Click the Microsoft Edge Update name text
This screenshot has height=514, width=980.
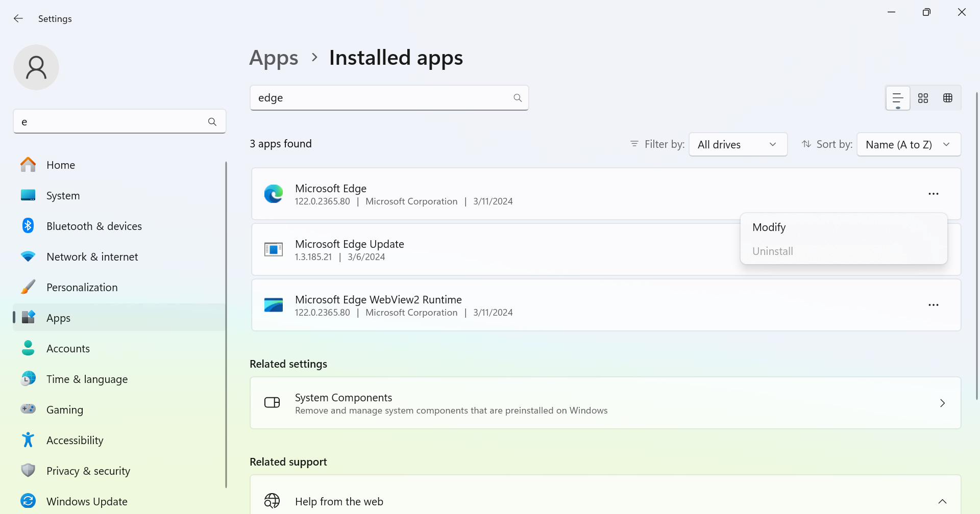(x=349, y=244)
